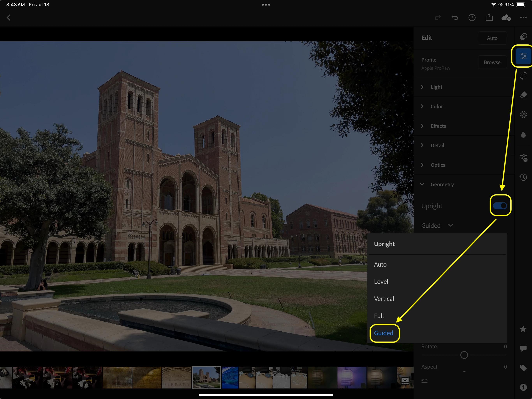Expand the Light section
The width and height of the screenshot is (532, 399).
click(436, 87)
